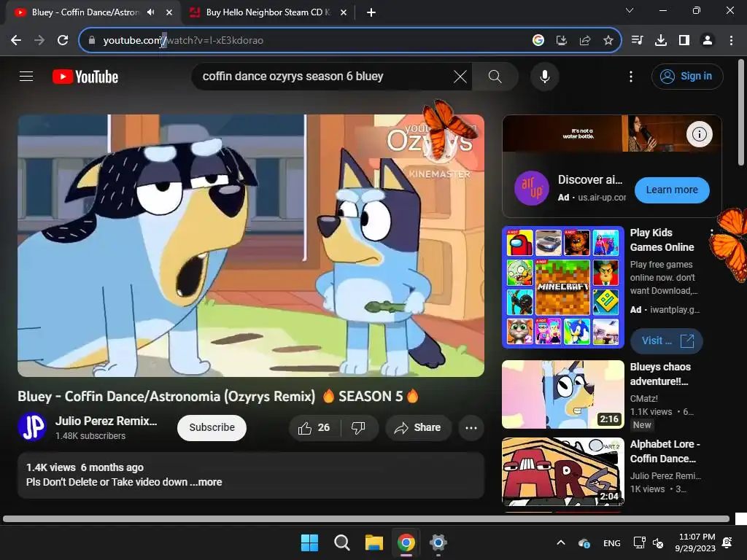Open Chrome tab search chevron
This screenshot has width=747, height=560.
coord(630,10)
